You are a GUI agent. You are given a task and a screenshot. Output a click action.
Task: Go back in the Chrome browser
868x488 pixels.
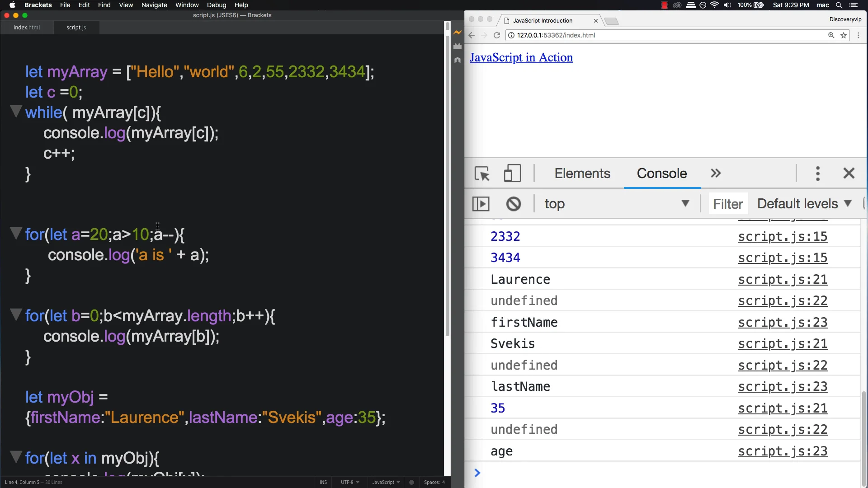coord(472,35)
